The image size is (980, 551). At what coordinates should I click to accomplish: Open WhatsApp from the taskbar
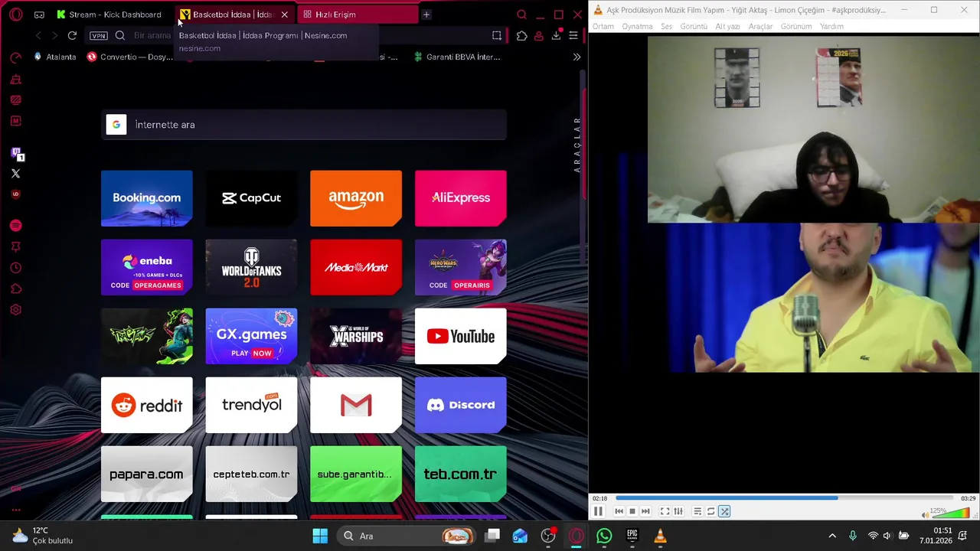(x=604, y=536)
